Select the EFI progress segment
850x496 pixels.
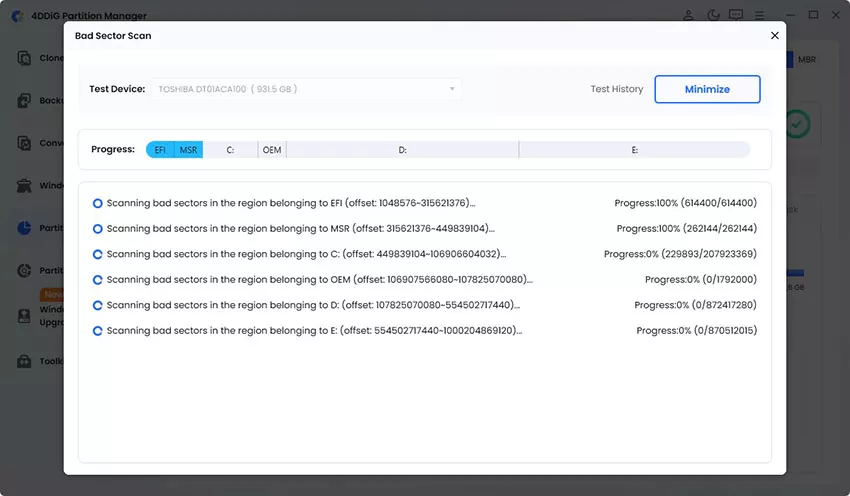pos(160,150)
